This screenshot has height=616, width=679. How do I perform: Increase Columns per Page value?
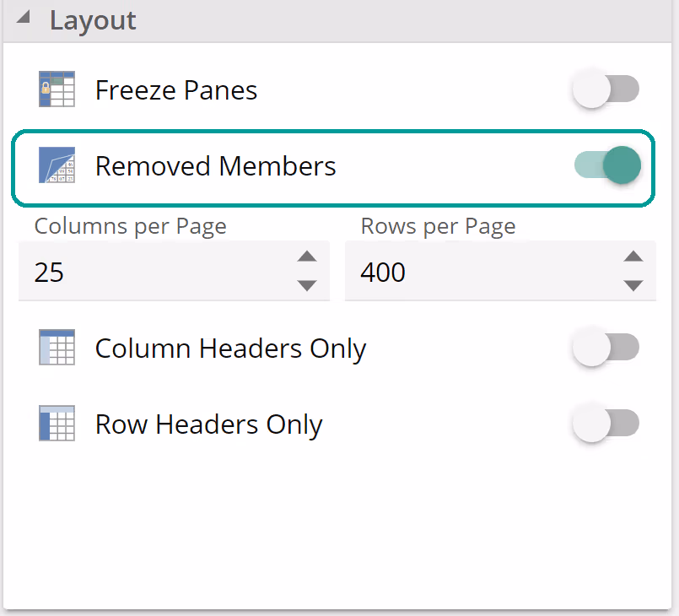click(x=307, y=257)
